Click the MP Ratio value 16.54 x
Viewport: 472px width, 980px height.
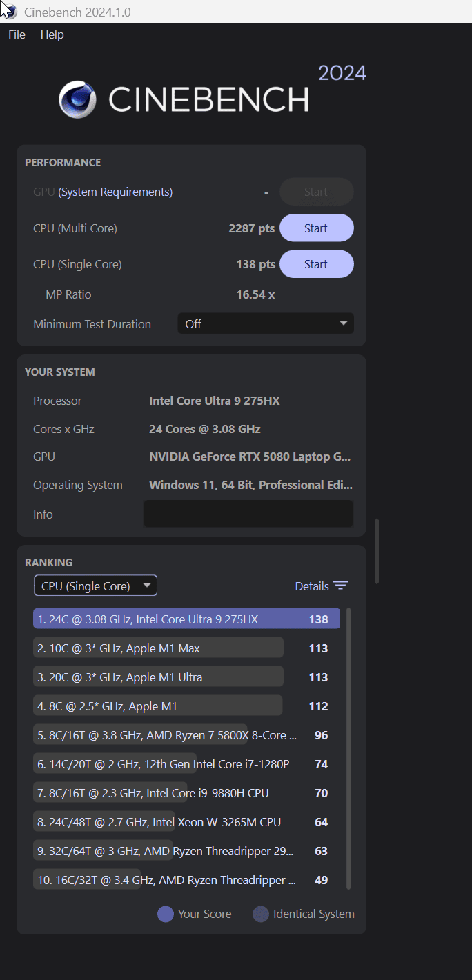[255, 294]
